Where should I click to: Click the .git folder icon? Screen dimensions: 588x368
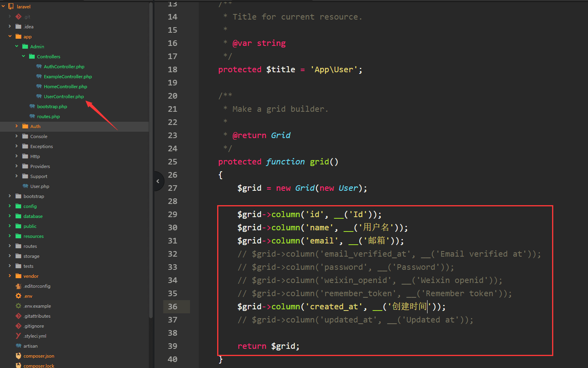(18, 17)
